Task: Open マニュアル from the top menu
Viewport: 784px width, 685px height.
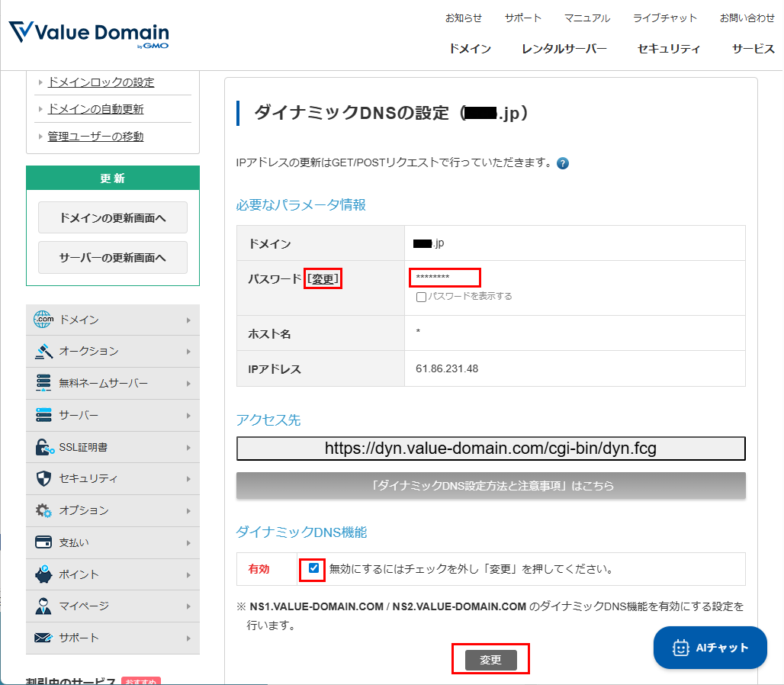Action: (x=586, y=17)
